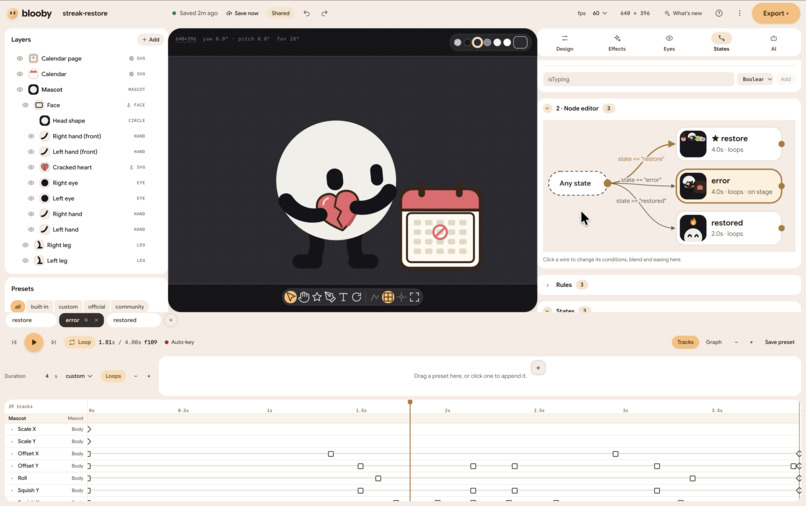This screenshot has width=806, height=506.
Task: Click the redo arrow
Action: 324,13
